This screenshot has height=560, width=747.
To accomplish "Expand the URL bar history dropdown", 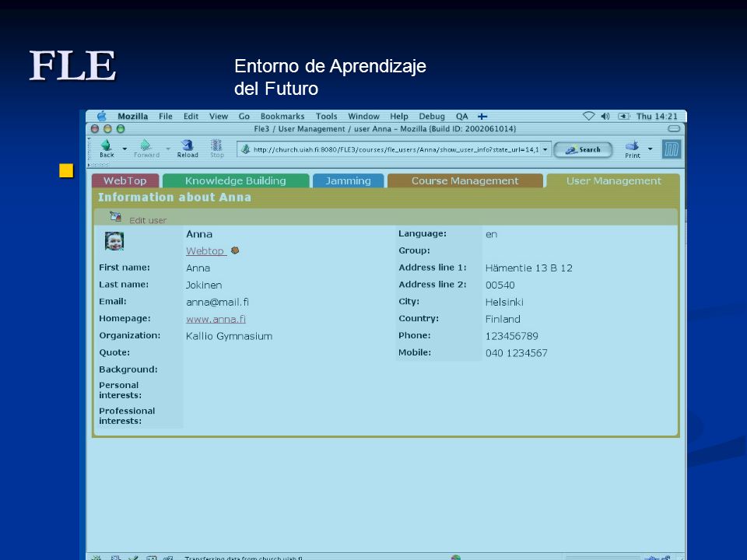I will click(545, 149).
